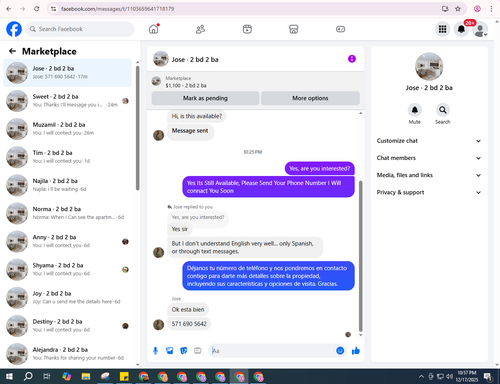Image resolution: width=500 pixels, height=384 pixels.
Task: Open the Joy · 2 bd 2 ba conversation
Action: click(x=67, y=298)
